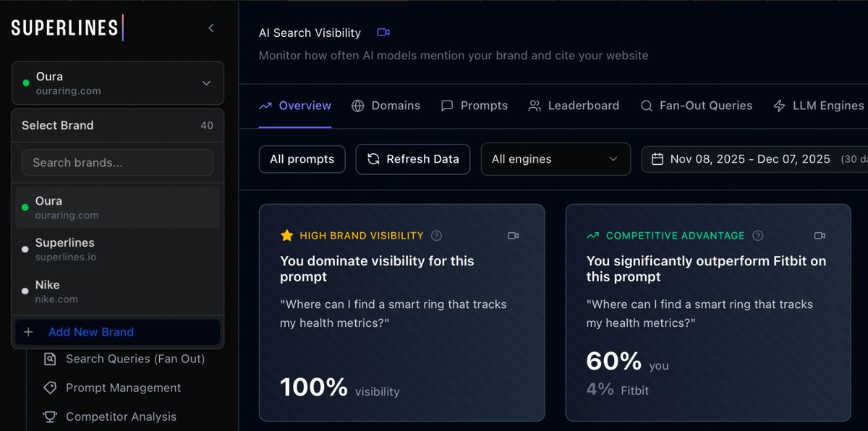Select the Search Queries (Fan Out) icon

coord(49,359)
